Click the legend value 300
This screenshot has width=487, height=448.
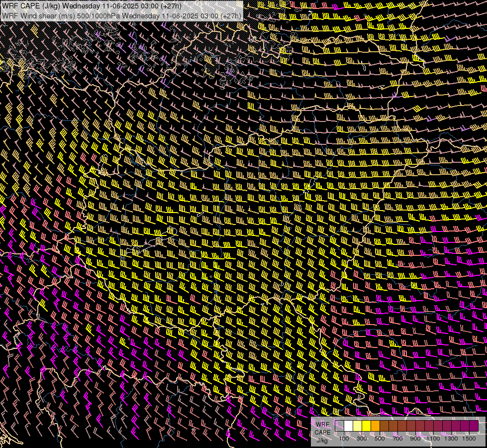tap(362, 439)
